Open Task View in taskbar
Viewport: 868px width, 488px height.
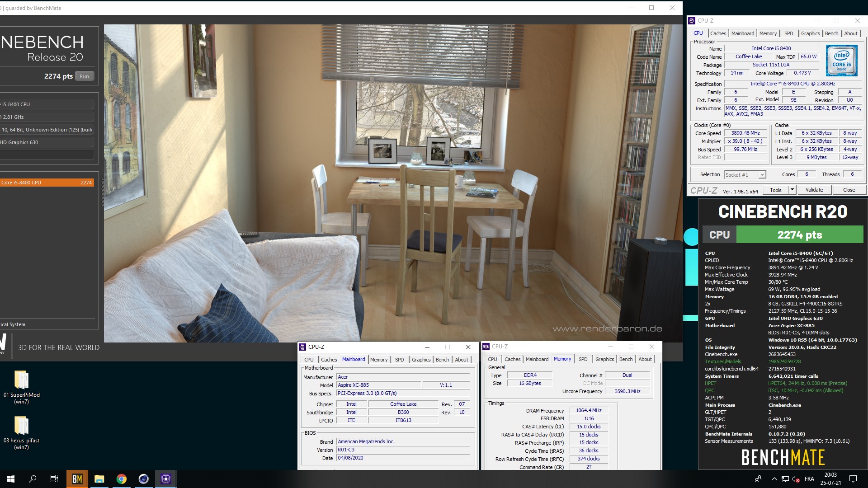(x=54, y=479)
